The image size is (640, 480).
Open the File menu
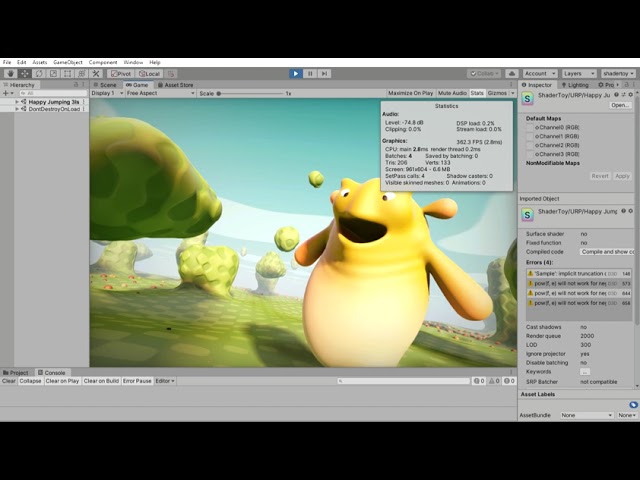tap(7, 62)
